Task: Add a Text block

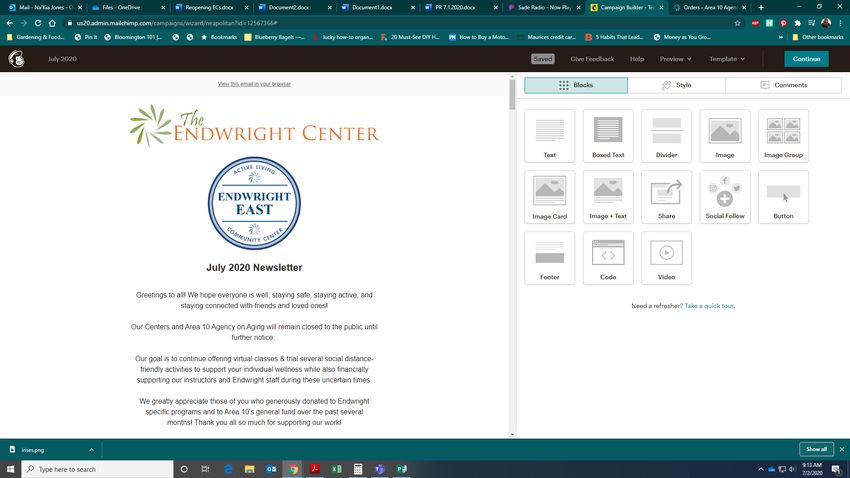Action: pyautogui.click(x=550, y=136)
